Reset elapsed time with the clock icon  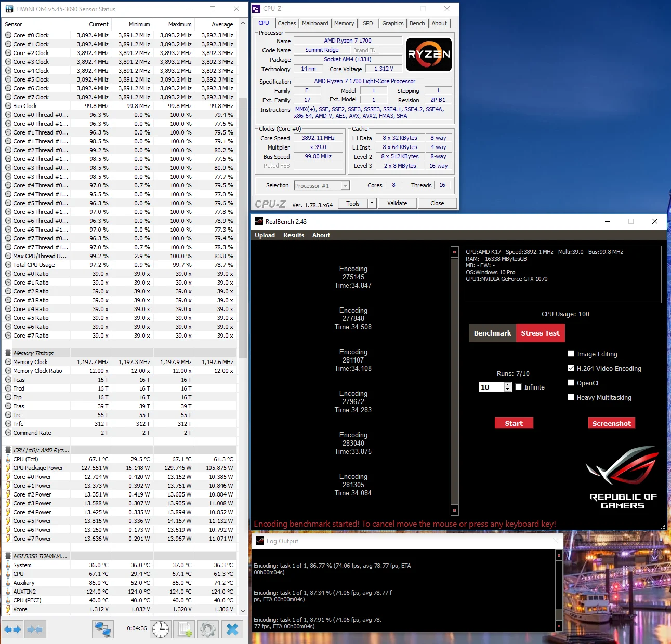(x=161, y=629)
